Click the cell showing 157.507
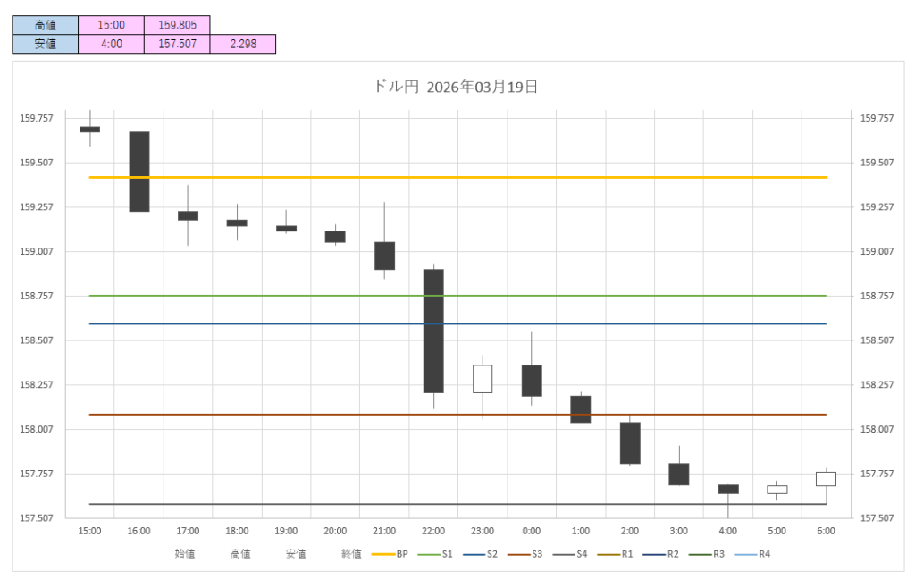The height and width of the screenshot is (588, 915). tap(177, 43)
